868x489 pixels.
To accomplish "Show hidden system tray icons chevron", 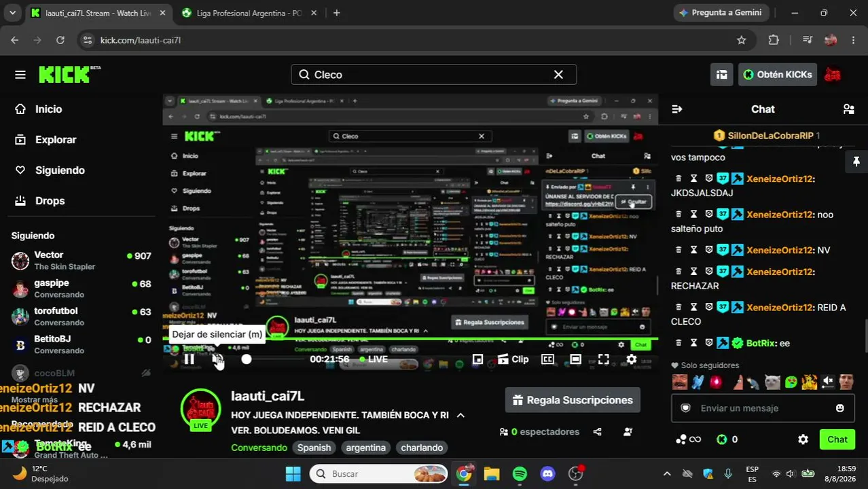I will [667, 473].
